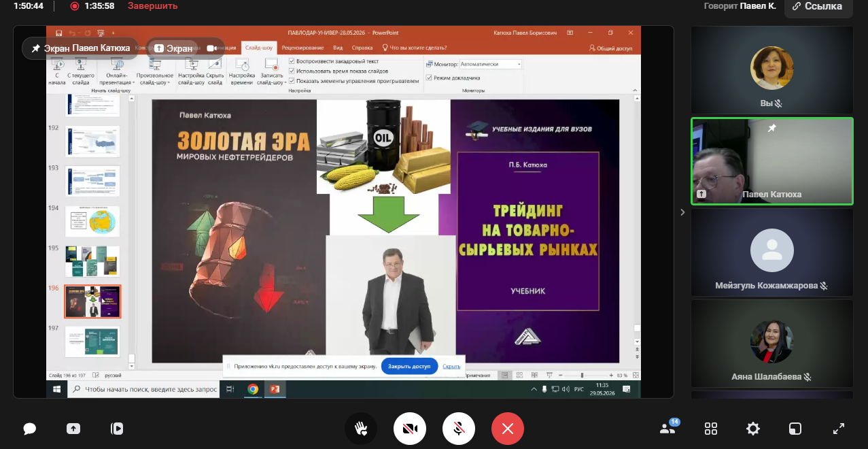Select your own video tile labeled Вы
Screen dimensions: 868x449
772,70
